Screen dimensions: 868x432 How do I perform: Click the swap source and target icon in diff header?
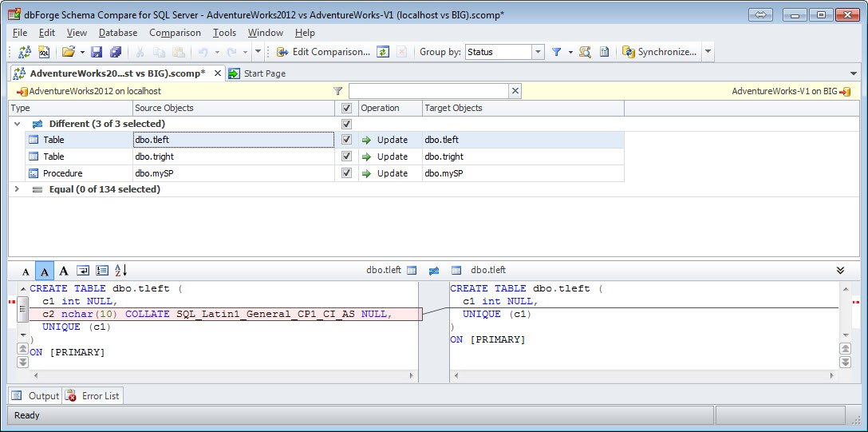point(434,271)
